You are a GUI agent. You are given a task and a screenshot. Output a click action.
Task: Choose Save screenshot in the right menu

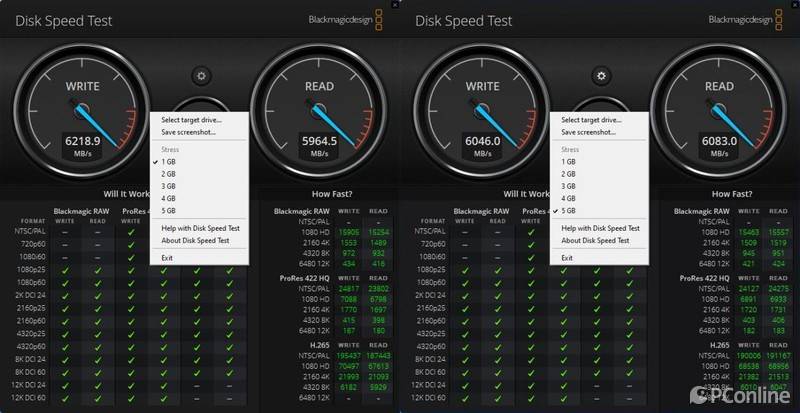click(x=589, y=132)
